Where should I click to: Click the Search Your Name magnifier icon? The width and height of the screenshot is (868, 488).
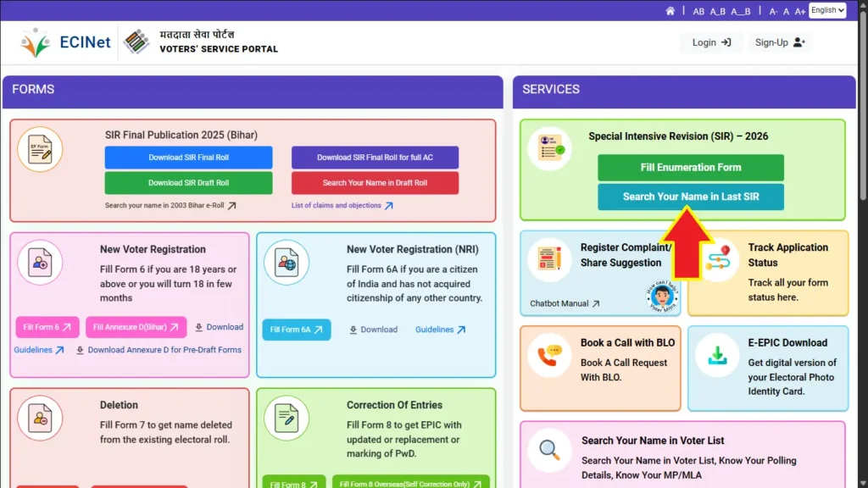pos(549,450)
